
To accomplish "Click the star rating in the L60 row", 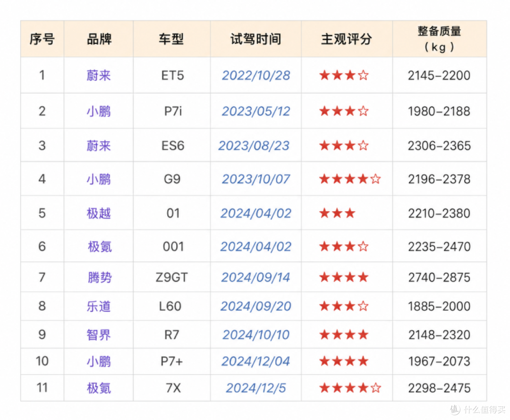I will click(344, 306).
